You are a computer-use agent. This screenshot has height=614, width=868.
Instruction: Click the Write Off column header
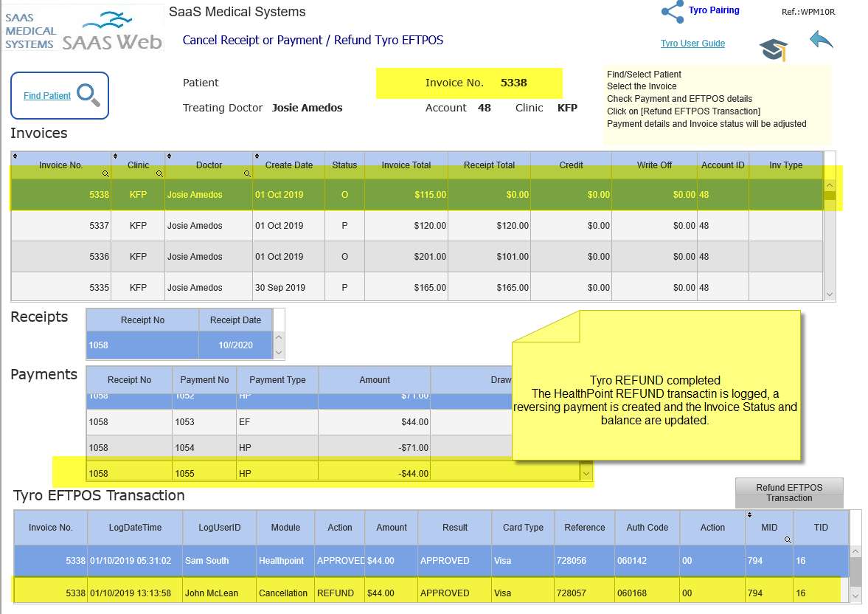coord(654,165)
